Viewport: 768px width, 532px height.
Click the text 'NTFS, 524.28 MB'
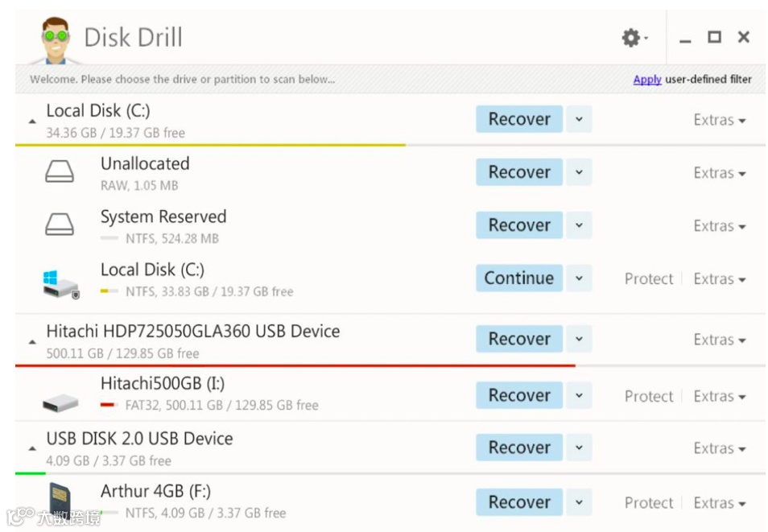(x=172, y=238)
